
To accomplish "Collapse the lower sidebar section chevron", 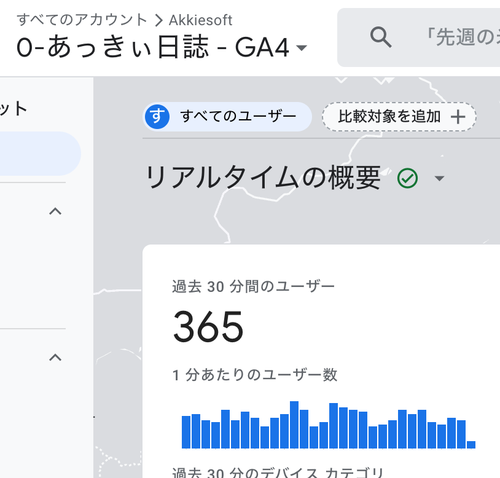I will [55, 358].
